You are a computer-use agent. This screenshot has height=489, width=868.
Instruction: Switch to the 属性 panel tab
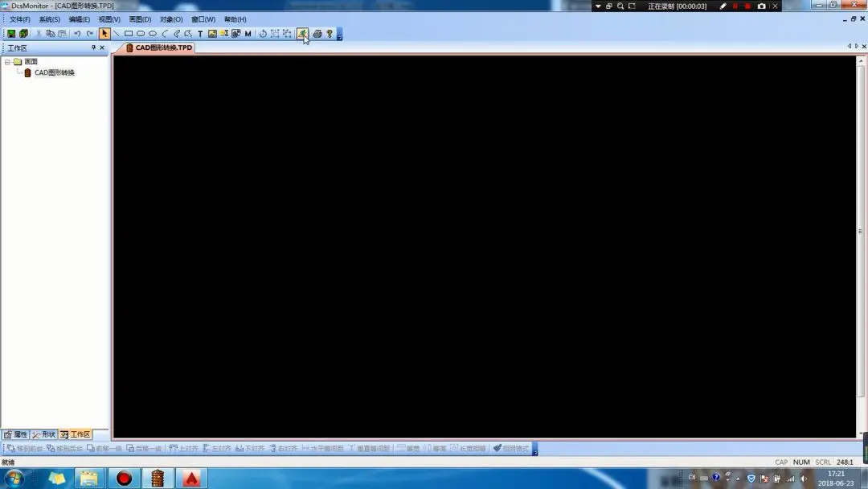click(16, 434)
